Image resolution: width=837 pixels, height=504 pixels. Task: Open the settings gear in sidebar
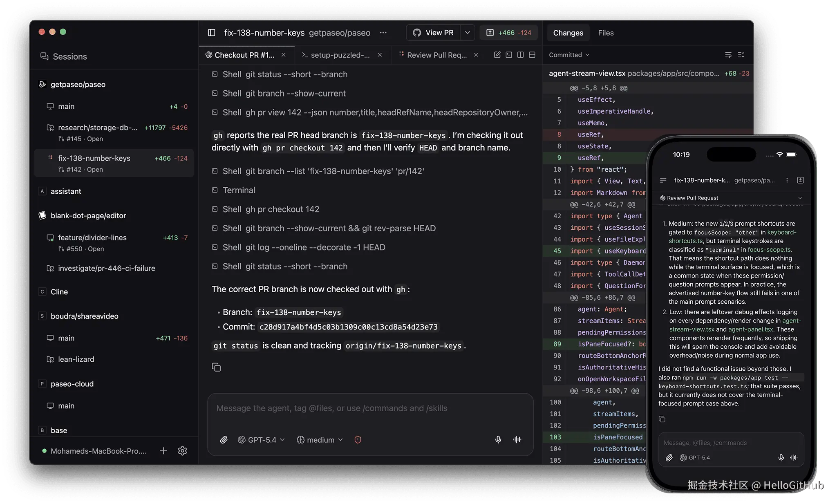click(182, 451)
